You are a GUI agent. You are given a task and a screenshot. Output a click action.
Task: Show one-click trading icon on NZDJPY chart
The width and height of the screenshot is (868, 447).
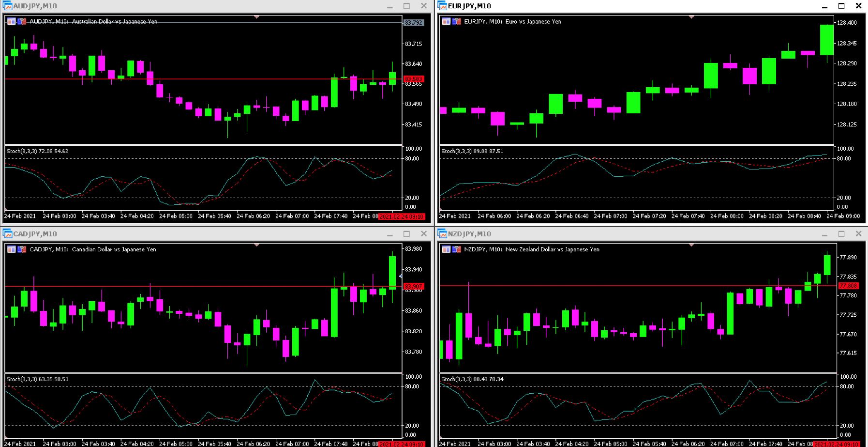[457, 249]
